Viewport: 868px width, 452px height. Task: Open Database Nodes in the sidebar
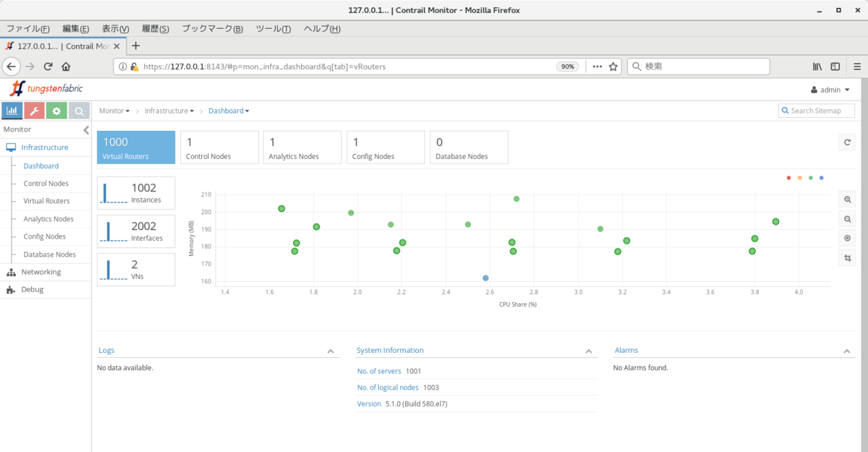pyautogui.click(x=49, y=255)
